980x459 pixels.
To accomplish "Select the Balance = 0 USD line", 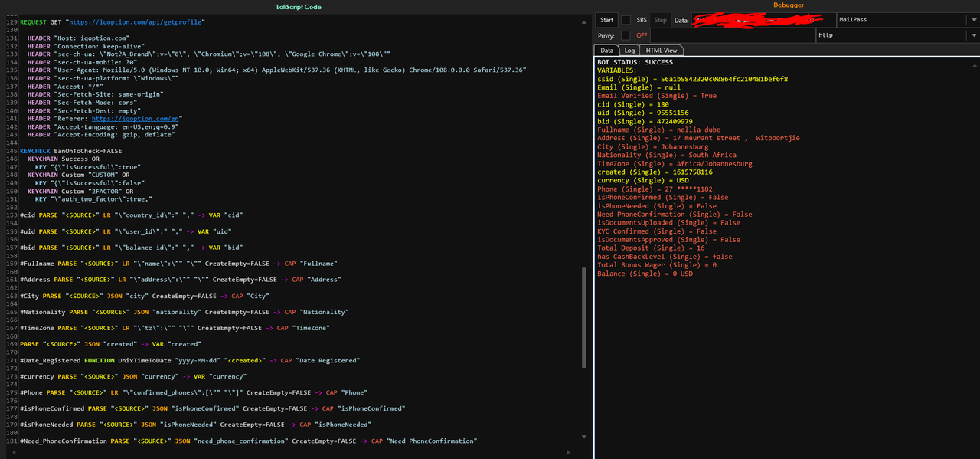I will coord(645,273).
